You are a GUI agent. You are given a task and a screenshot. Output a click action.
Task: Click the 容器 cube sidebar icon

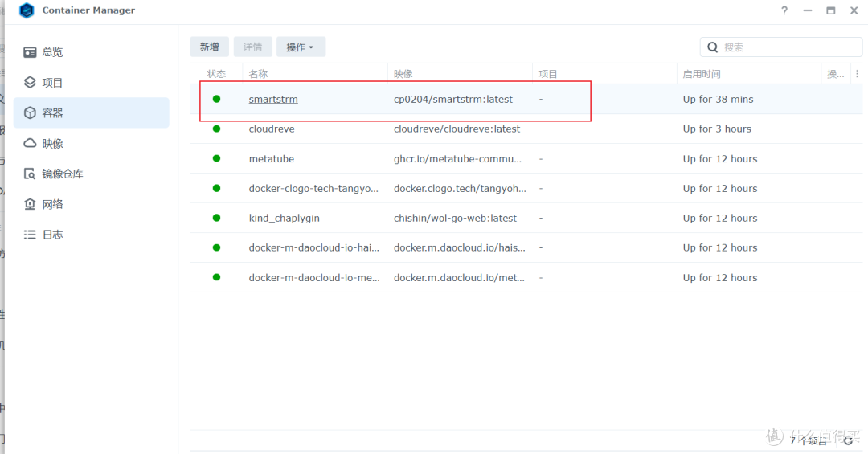pos(30,113)
